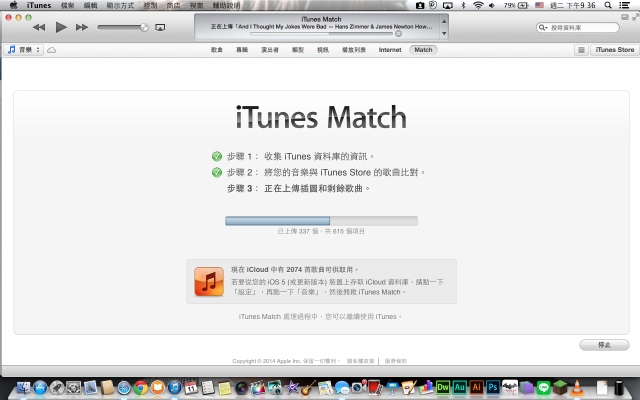Click the volume speaker menu bar icon

click(492, 5)
